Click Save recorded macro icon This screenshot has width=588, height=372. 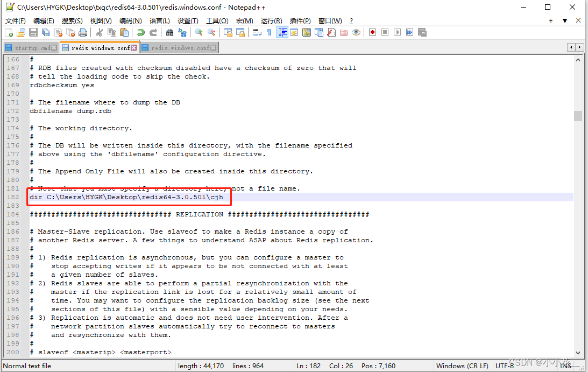[422, 32]
